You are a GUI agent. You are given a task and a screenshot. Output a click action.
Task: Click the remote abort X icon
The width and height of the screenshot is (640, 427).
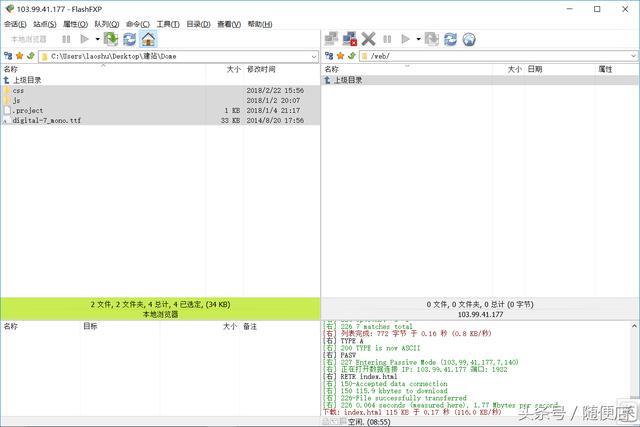tap(368, 39)
